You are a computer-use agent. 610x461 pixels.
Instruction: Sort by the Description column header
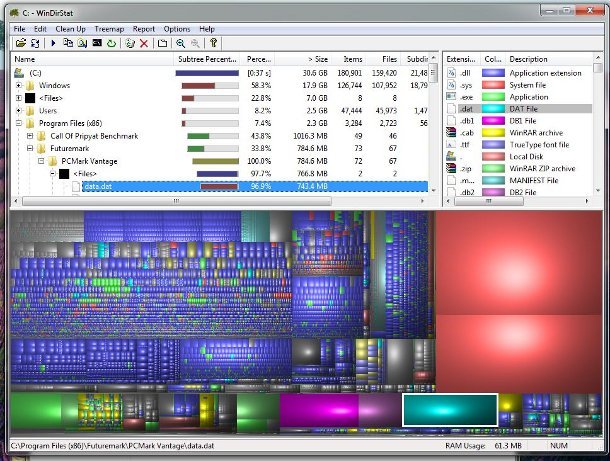(549, 59)
